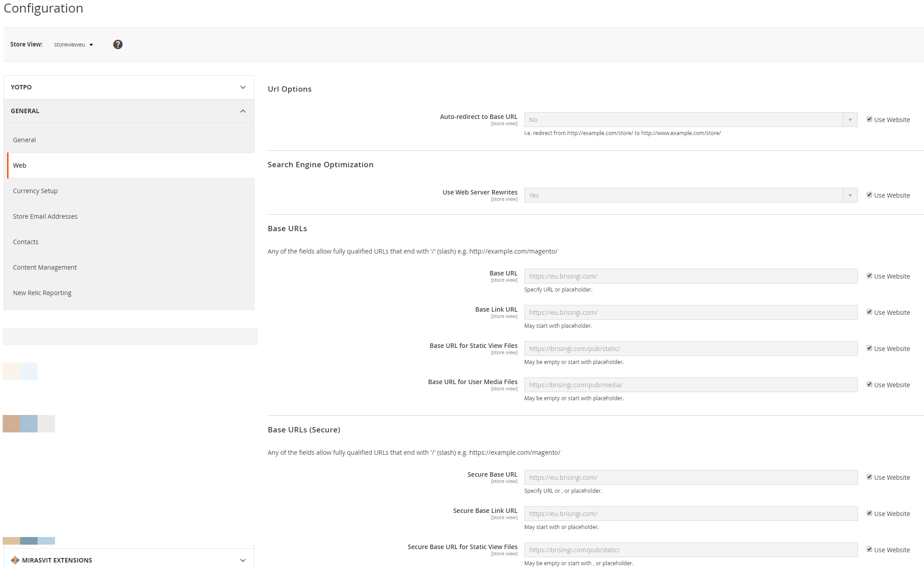This screenshot has height=567, width=924.
Task: Click the Mirasvit Extensions logo icon
Action: tap(15, 560)
